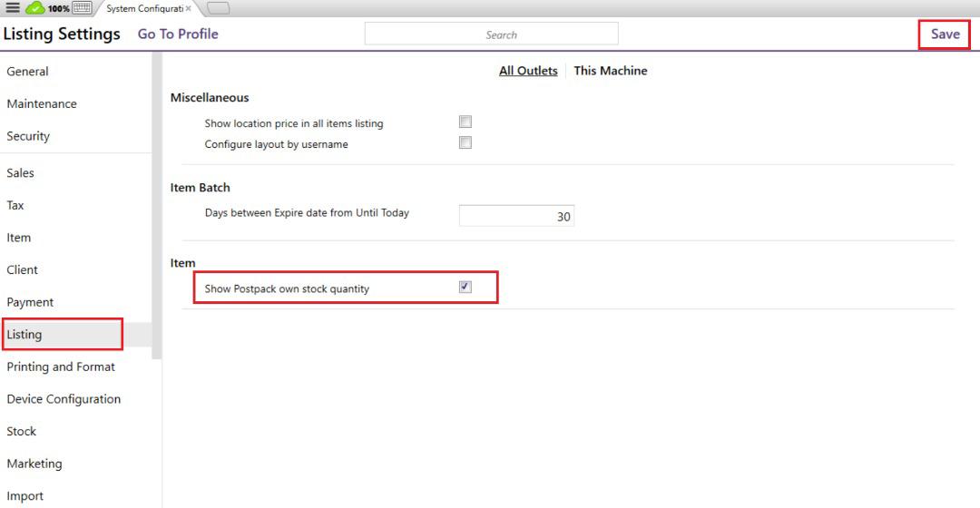Open Item settings category in sidebar
980x508 pixels.
click(x=19, y=238)
